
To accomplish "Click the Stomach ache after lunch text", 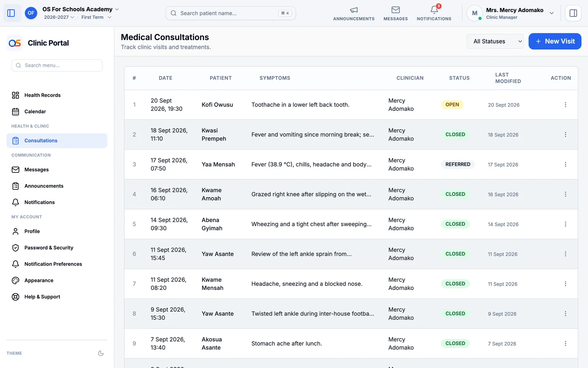I will (286, 344).
